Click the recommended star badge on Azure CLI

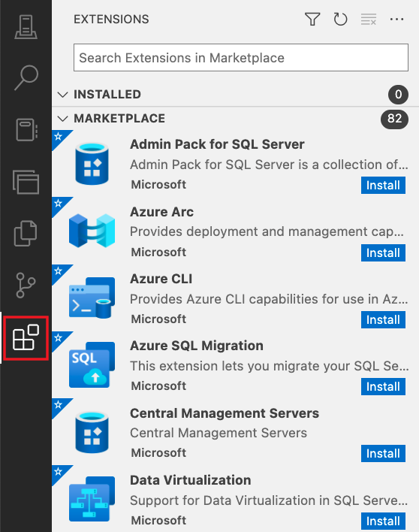(59, 271)
